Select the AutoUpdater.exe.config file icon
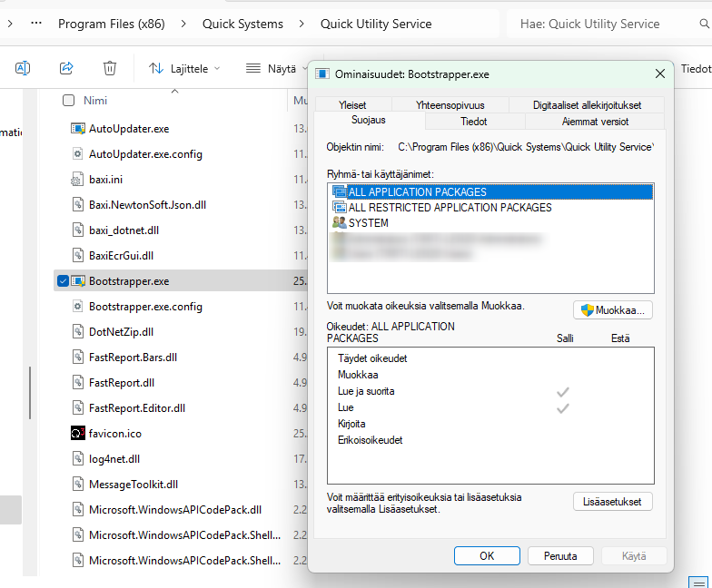This screenshot has width=712, height=588. point(78,154)
